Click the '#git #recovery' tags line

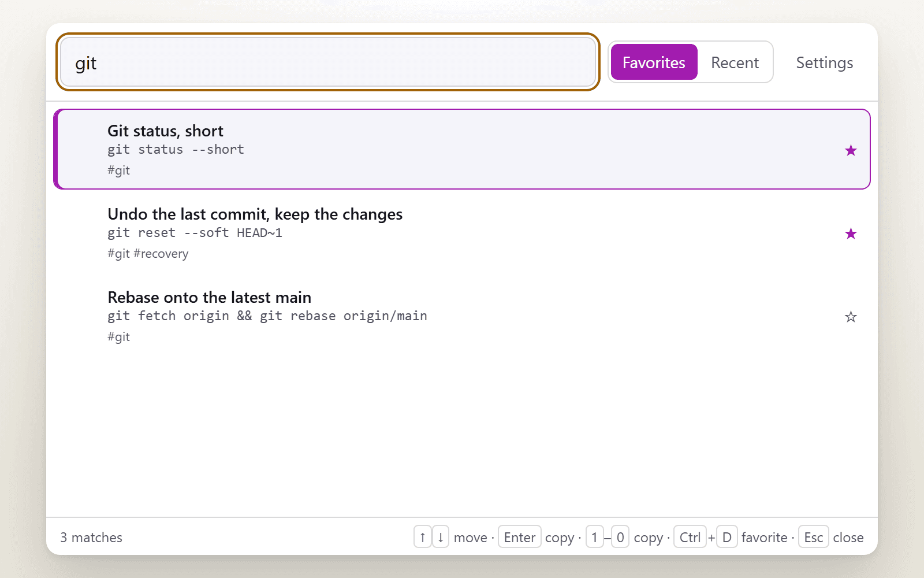pyautogui.click(x=148, y=254)
